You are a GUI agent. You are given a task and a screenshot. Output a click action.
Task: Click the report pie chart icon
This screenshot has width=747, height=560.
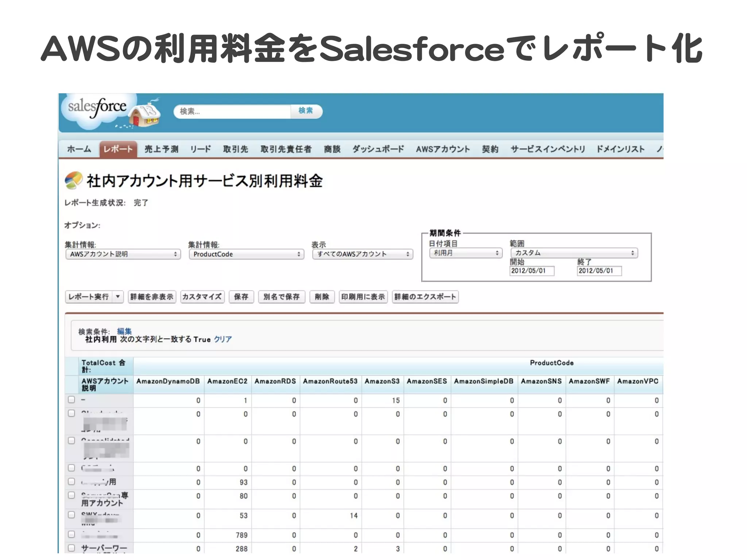coord(73,180)
